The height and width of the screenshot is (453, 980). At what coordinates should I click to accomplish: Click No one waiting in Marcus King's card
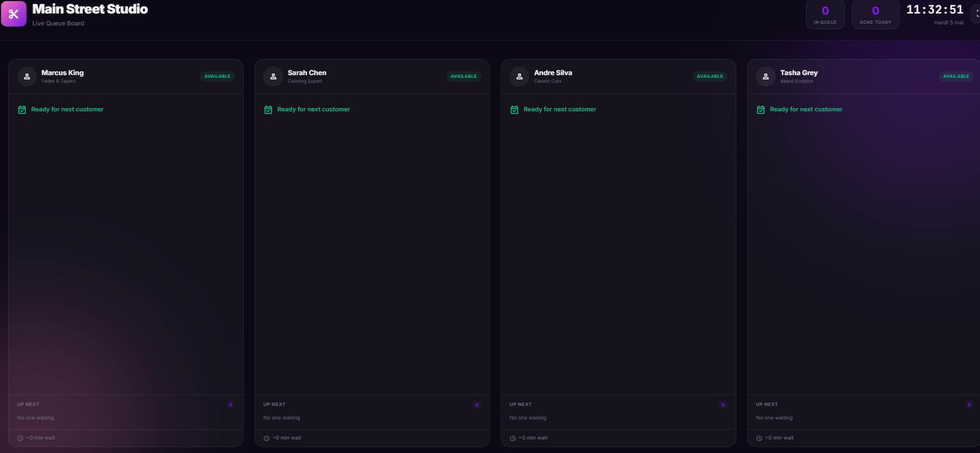point(36,418)
